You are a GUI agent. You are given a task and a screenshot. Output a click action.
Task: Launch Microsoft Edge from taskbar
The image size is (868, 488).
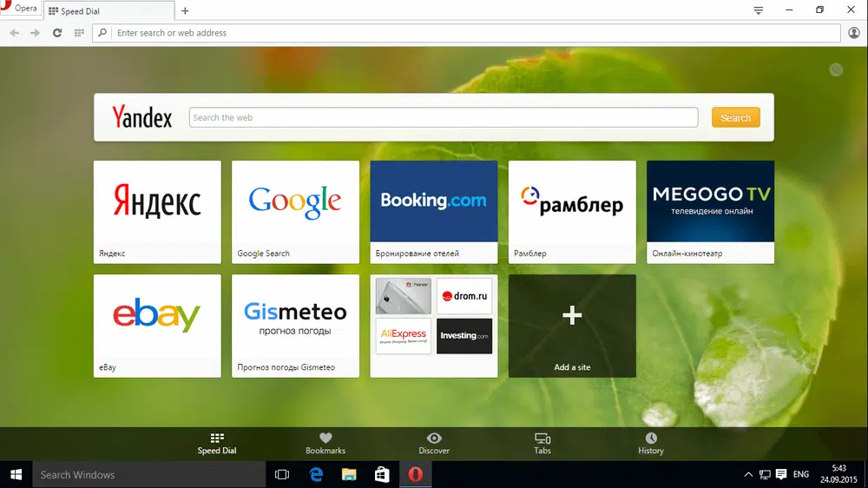tap(316, 475)
